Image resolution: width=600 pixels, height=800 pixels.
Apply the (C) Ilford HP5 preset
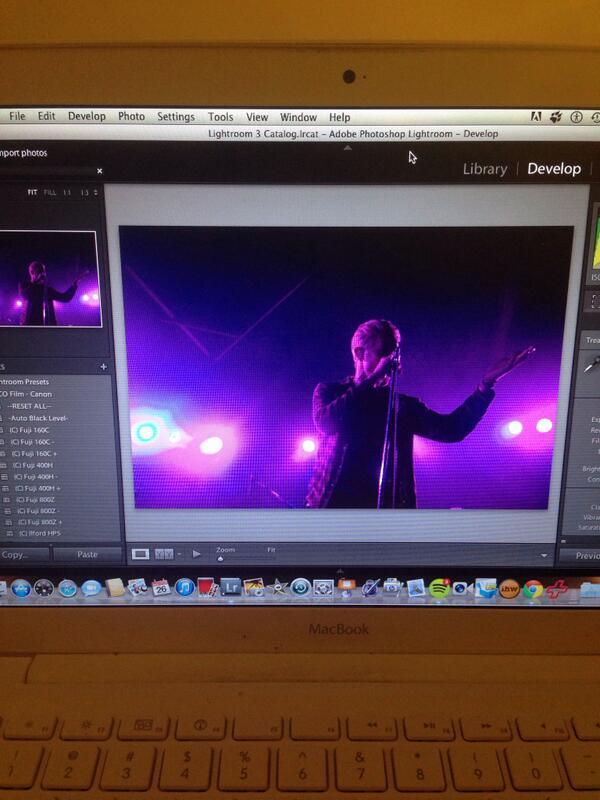pos(40,533)
